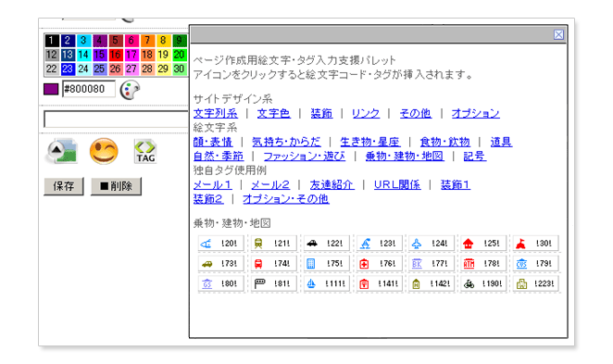This screenshot has width=613, height=364.
Task: Open the リンク category
Action: coord(366,113)
